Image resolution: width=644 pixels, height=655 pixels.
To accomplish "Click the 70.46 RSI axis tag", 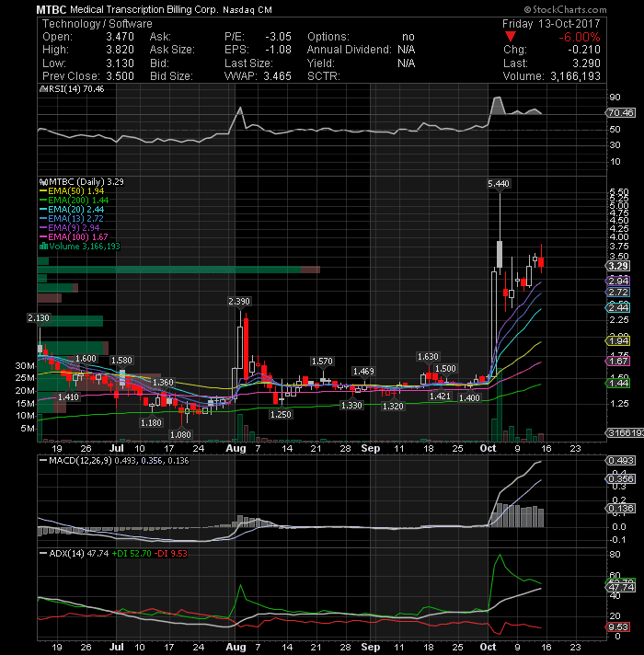I will click(621, 113).
